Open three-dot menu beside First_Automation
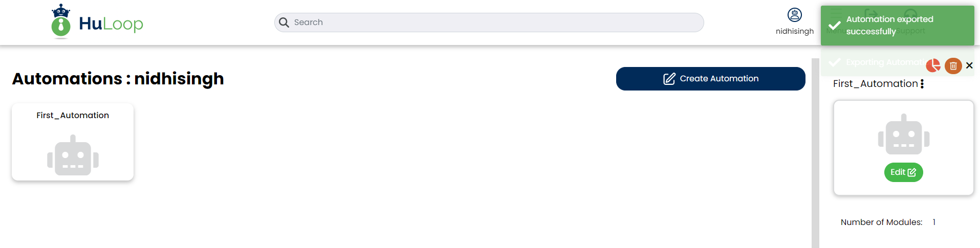 pyautogui.click(x=922, y=84)
